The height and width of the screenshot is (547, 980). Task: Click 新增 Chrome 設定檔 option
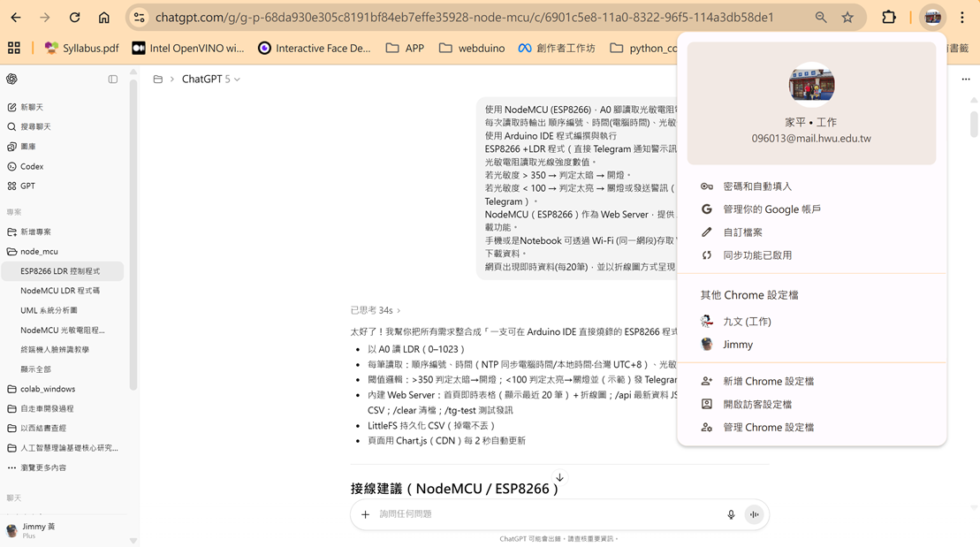(768, 381)
